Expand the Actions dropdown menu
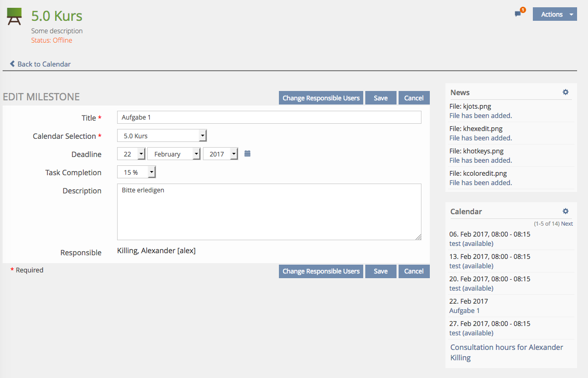 (x=555, y=14)
